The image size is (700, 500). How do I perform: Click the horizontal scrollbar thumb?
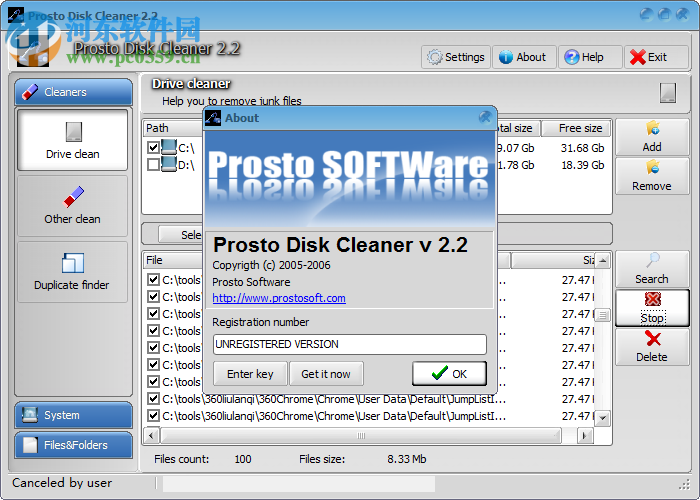pos(361,435)
